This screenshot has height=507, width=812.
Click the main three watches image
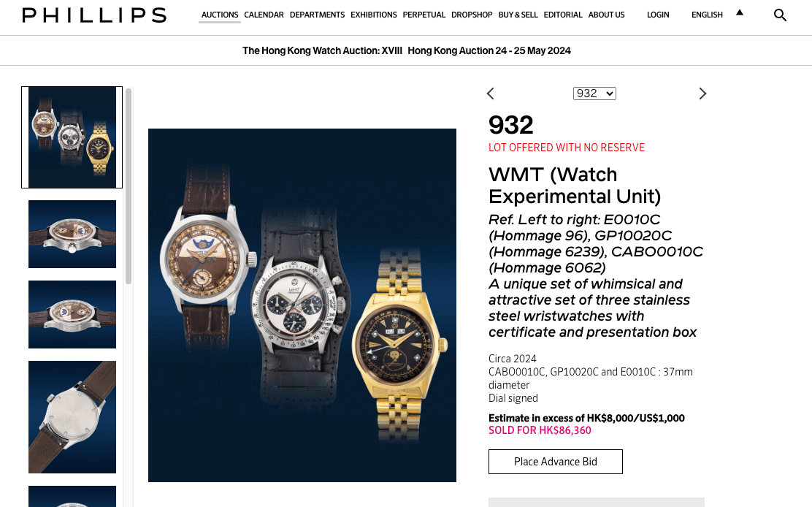[x=302, y=305]
